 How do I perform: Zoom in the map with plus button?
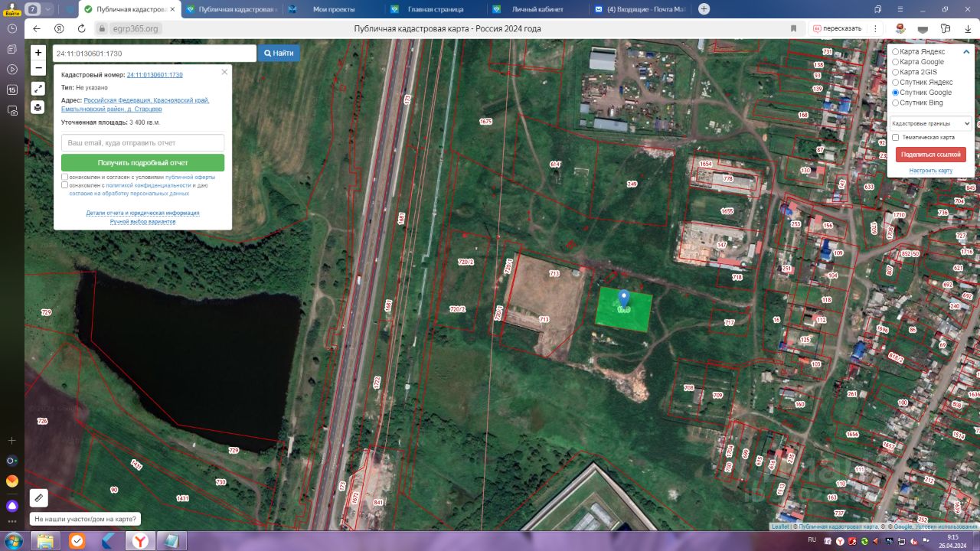[x=38, y=53]
